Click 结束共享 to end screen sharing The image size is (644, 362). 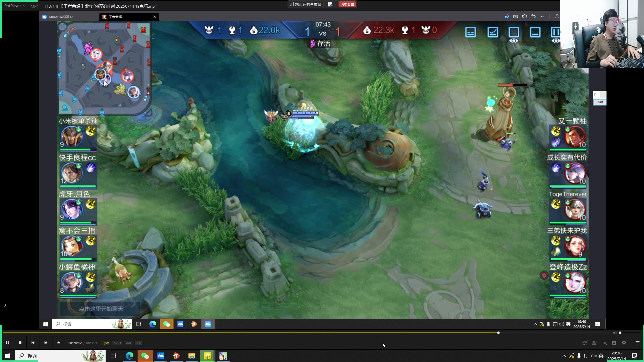point(347,4)
